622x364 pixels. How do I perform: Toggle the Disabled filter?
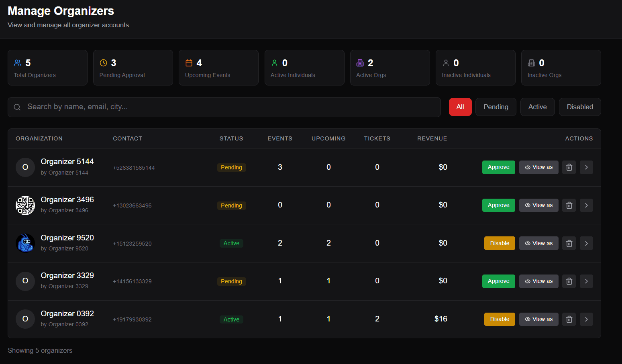(x=580, y=107)
